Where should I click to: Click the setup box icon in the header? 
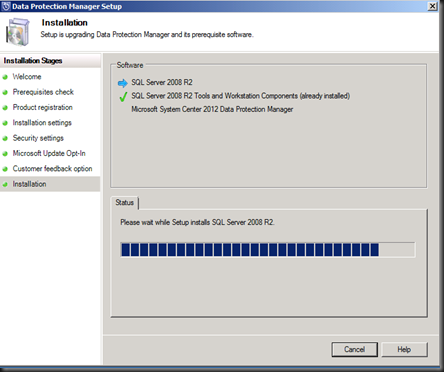(x=18, y=32)
